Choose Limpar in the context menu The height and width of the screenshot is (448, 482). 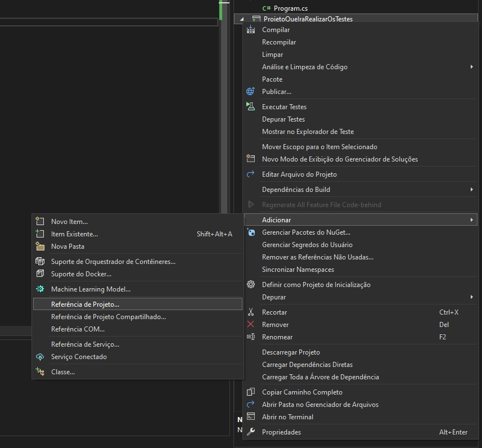pos(361,55)
